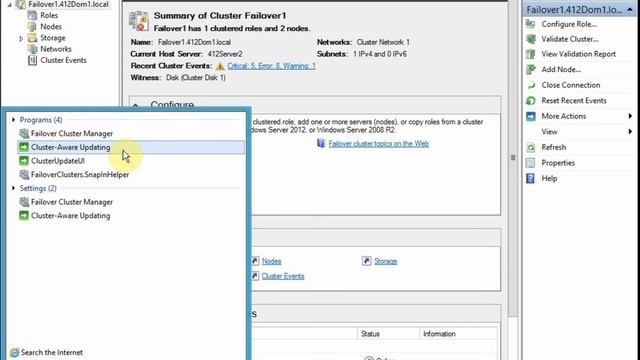
Task: Click the Configure Role action icon
Action: click(x=531, y=24)
